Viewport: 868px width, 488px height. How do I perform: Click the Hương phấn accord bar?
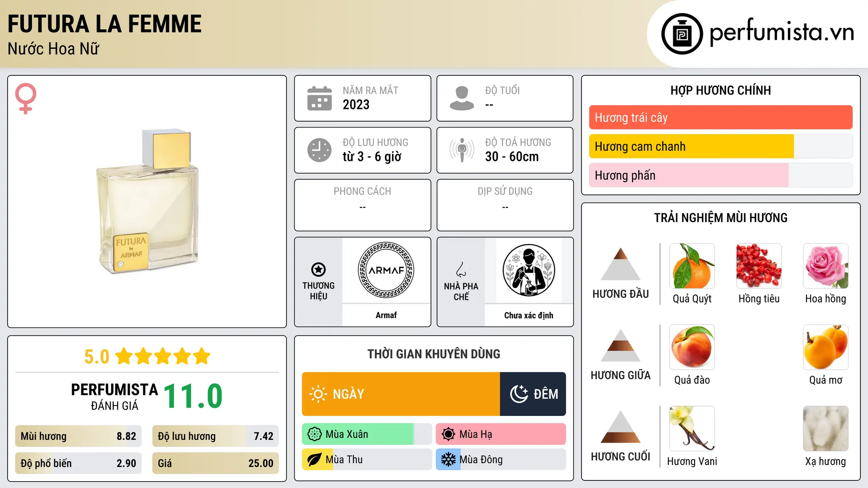click(721, 175)
